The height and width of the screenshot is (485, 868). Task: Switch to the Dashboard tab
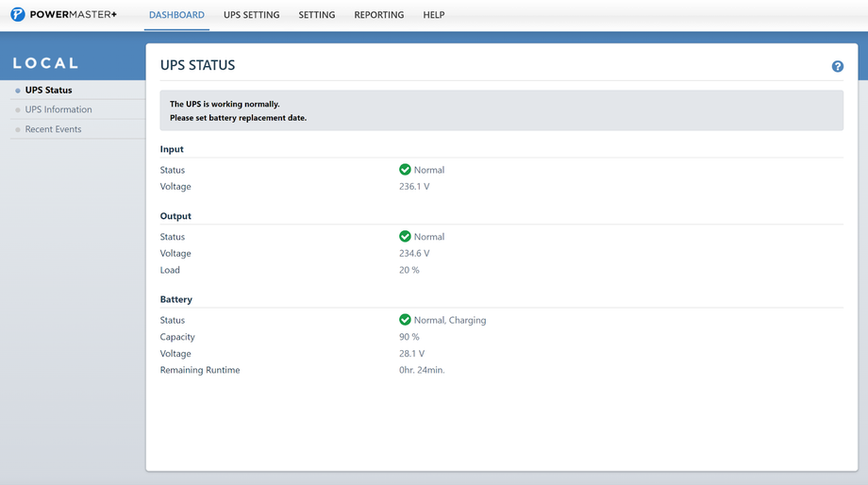(x=176, y=15)
